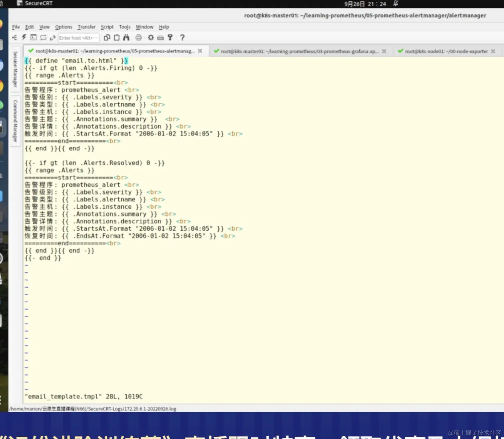504x439 pixels.
Task: Open the Edit menu
Action: (30, 27)
